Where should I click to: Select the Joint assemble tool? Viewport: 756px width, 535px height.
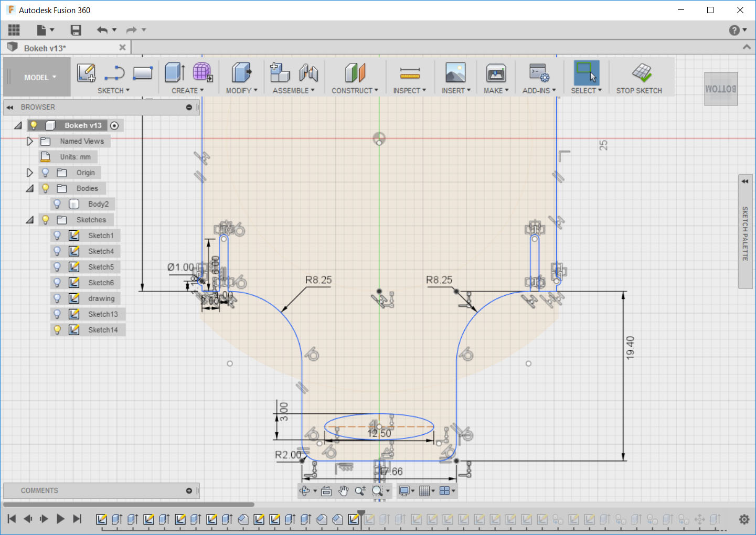308,73
